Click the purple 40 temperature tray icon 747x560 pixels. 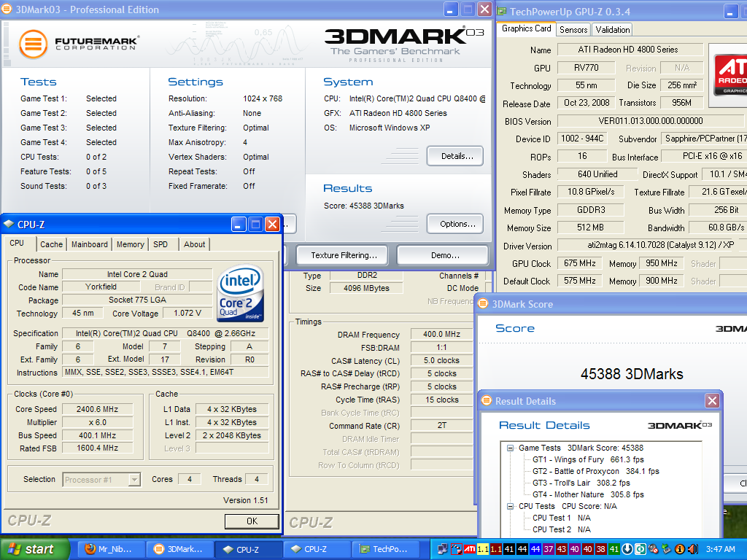tap(575, 549)
